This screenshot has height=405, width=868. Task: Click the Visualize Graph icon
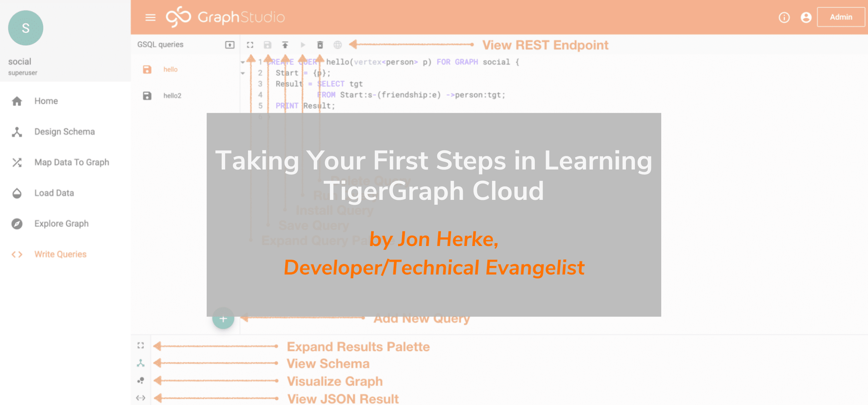(x=143, y=381)
